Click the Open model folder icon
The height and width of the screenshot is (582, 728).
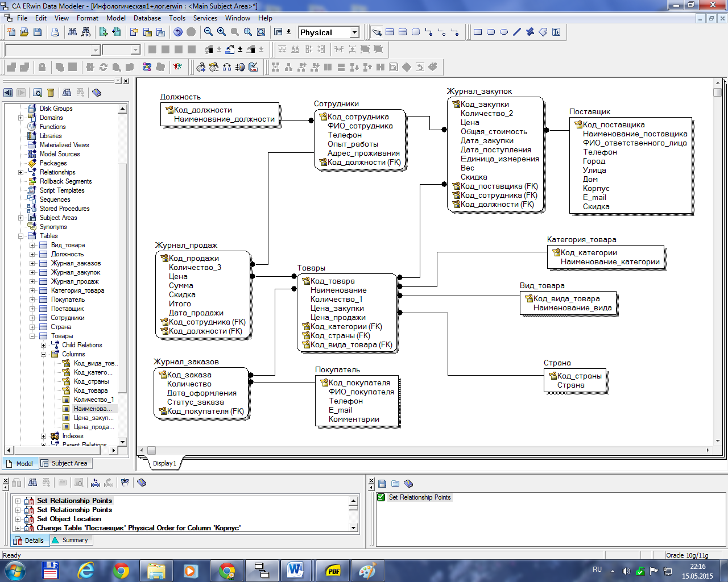(x=24, y=32)
